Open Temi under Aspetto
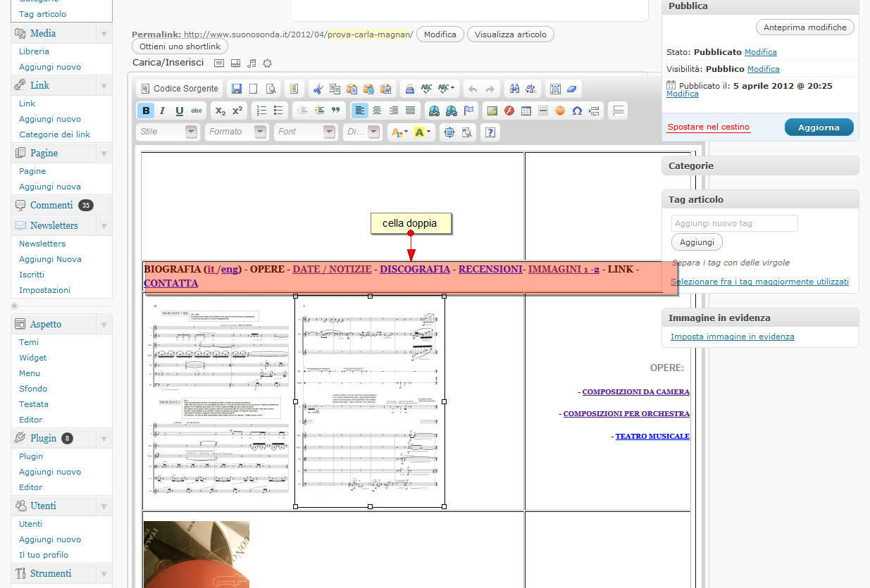 (x=29, y=342)
